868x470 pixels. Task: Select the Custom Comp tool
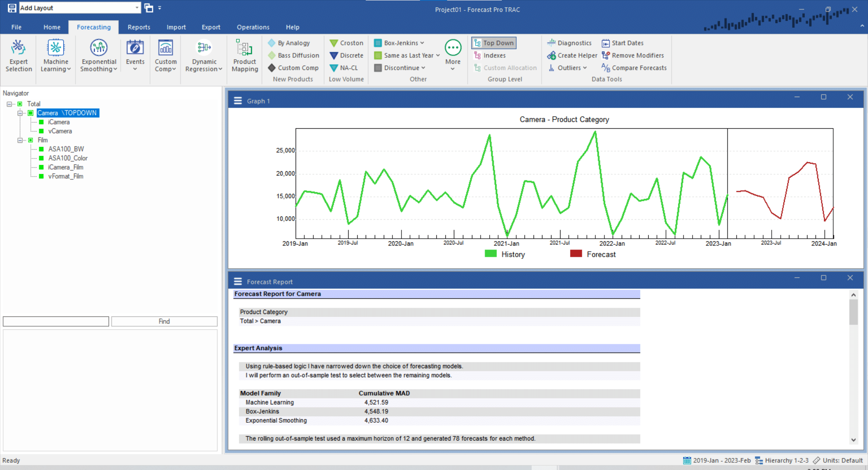[x=165, y=55]
